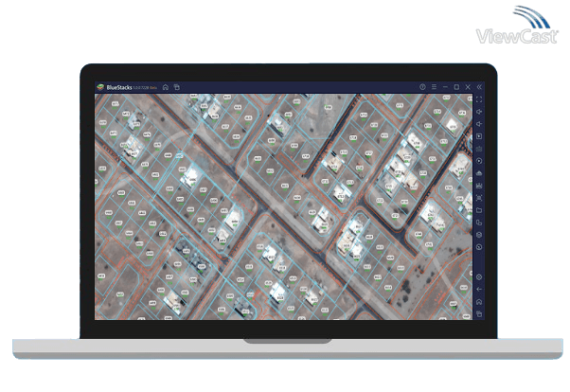
Task: Show recent apps from sidebar bottom icon
Action: (x=479, y=313)
